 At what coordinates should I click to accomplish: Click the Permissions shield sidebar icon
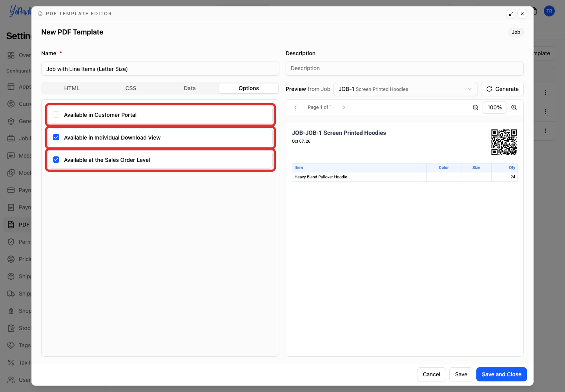point(11,242)
